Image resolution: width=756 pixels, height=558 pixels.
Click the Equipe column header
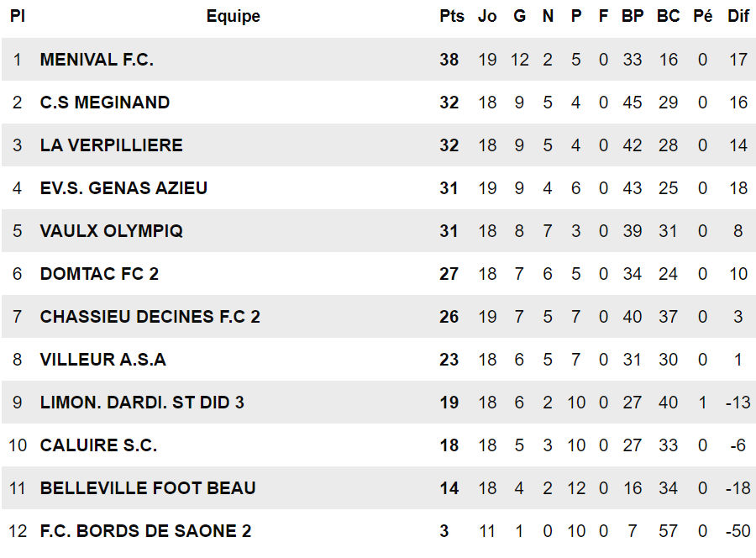[x=234, y=16]
